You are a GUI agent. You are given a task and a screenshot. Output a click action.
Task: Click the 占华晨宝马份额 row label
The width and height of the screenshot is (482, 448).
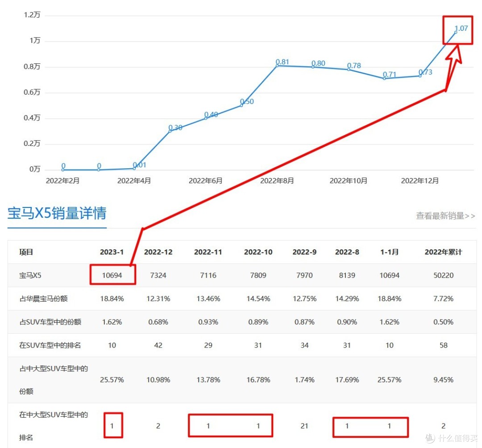tap(43, 299)
